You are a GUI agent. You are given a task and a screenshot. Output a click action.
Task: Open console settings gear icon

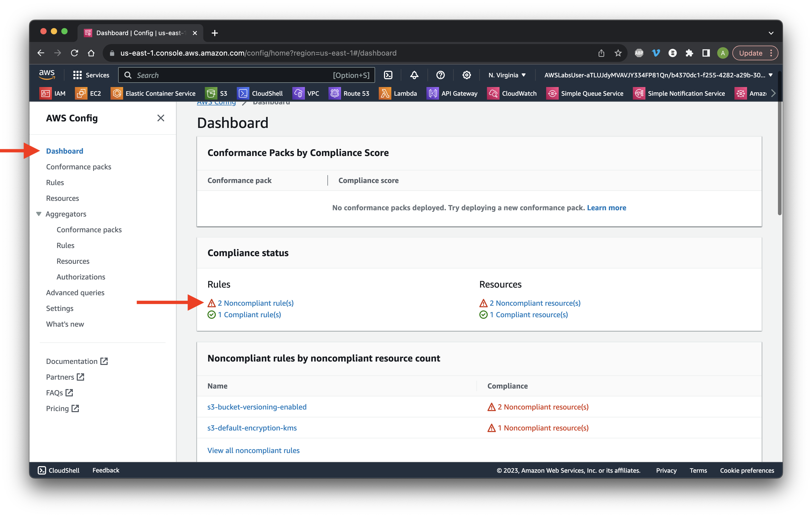coord(466,75)
